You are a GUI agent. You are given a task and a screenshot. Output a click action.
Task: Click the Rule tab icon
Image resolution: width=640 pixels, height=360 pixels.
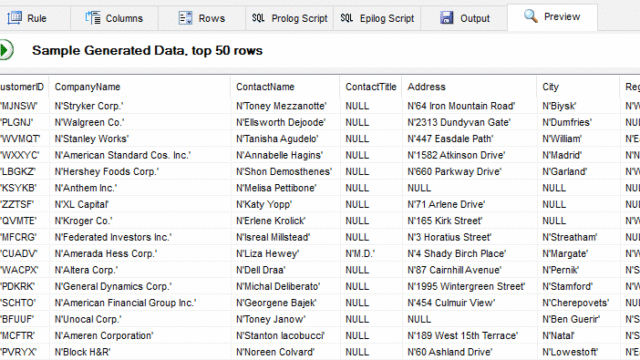coord(14,18)
